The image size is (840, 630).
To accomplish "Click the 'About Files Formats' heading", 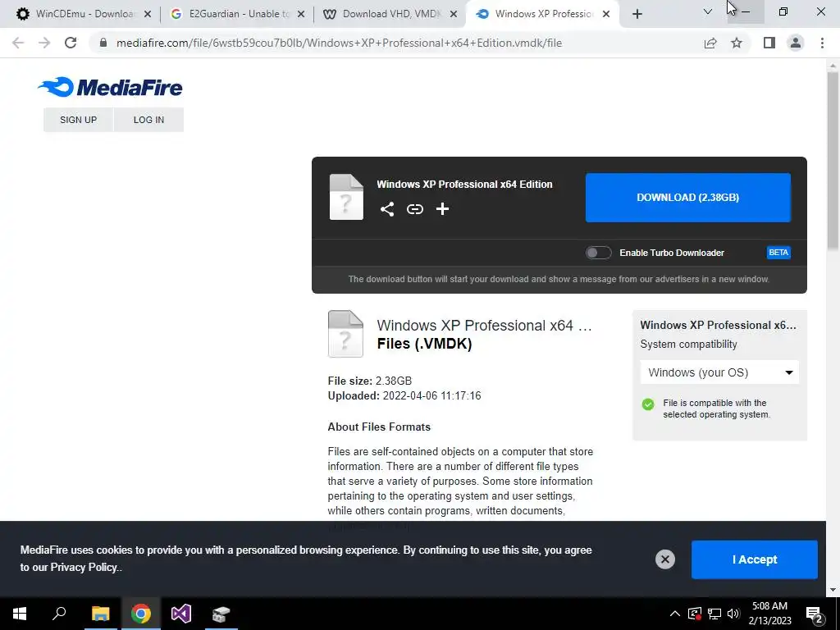I will 379,427.
